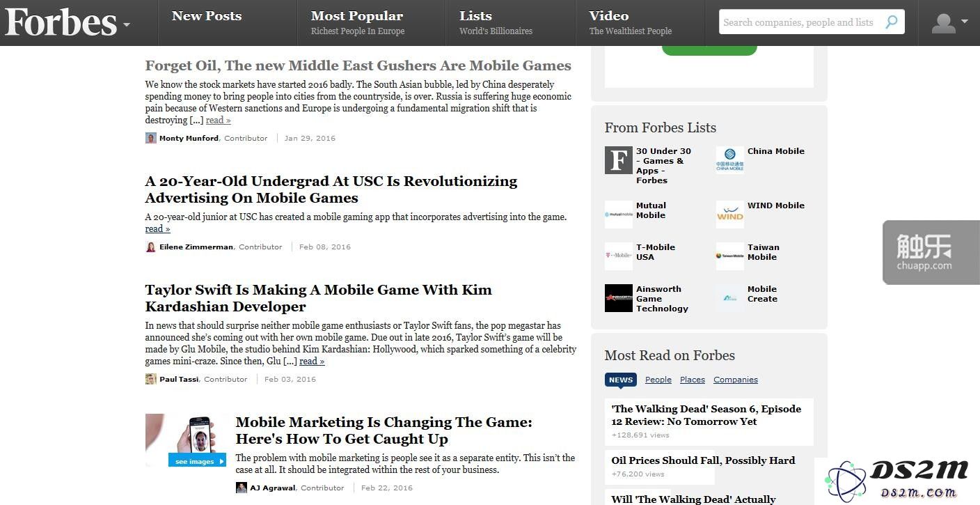The image size is (980, 505).
Task: Open 'Oil Prices Should Fall' article
Action: point(703,460)
